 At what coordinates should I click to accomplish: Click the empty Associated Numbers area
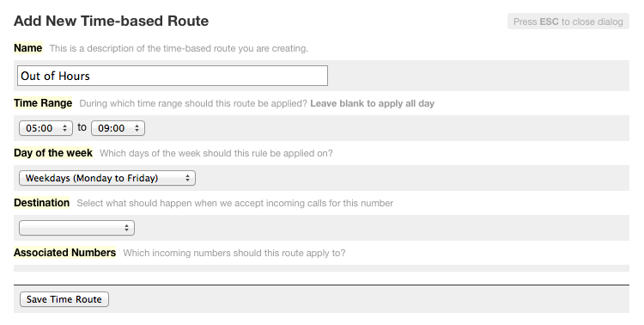pyautogui.click(x=321, y=268)
